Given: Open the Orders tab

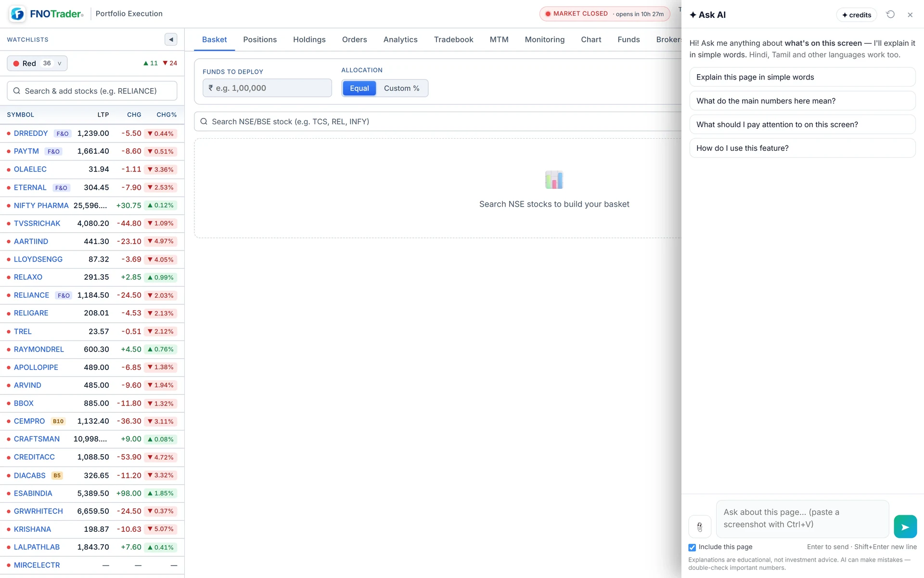Looking at the screenshot, I should click(354, 39).
